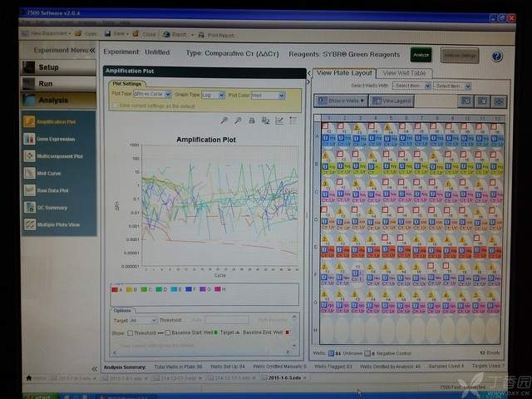Image resolution: width=532 pixels, height=399 pixels.
Task: Click the Print Report toolbar button label
Action: click(x=220, y=35)
